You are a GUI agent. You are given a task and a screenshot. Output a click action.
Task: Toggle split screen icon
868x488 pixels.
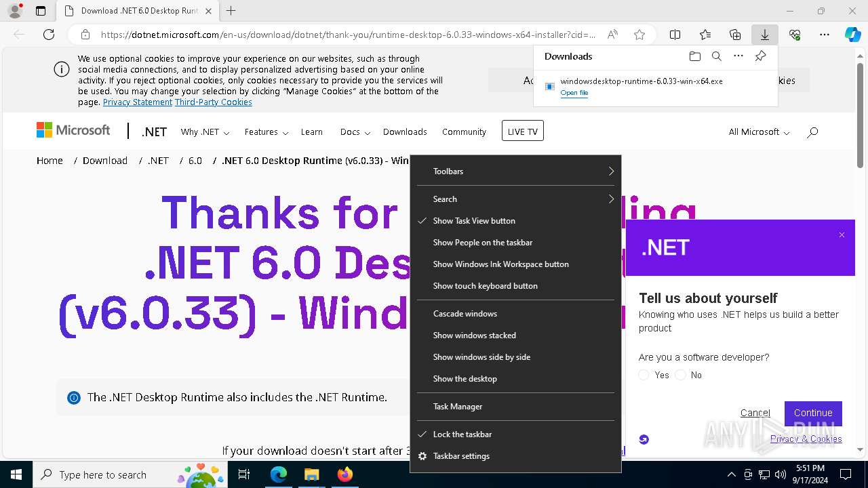click(x=675, y=35)
